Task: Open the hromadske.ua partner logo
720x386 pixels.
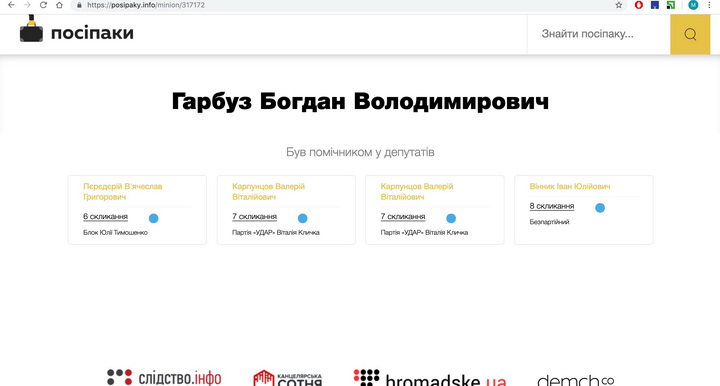Action: click(x=430, y=378)
